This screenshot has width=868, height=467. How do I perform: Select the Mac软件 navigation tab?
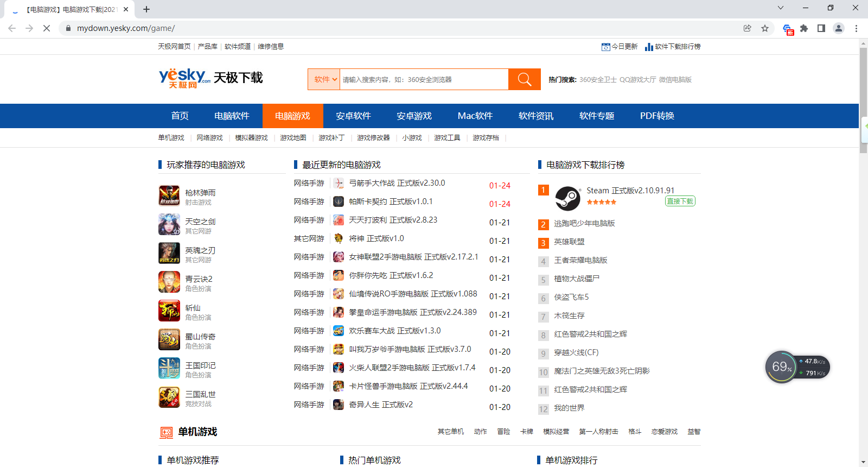475,116
